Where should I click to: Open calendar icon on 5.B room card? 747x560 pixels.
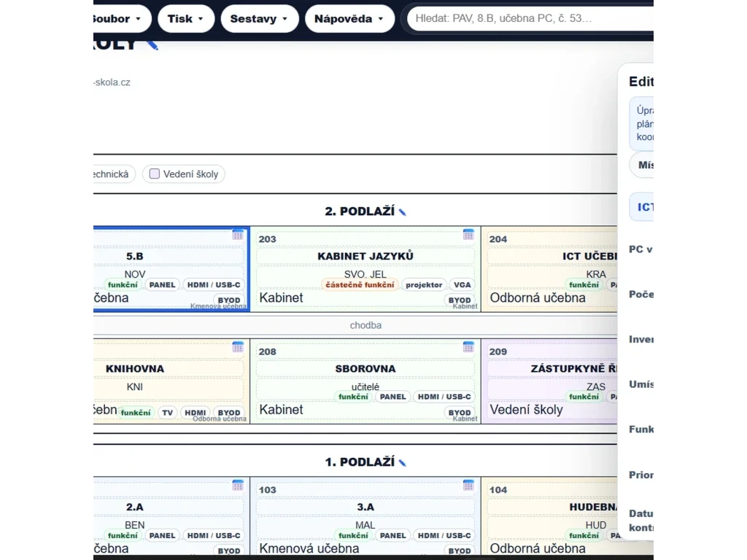point(238,234)
